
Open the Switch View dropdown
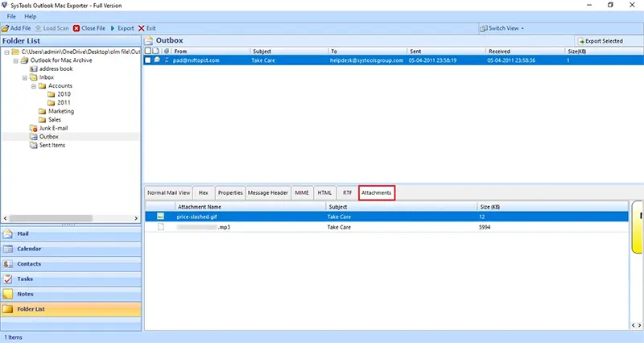[502, 28]
